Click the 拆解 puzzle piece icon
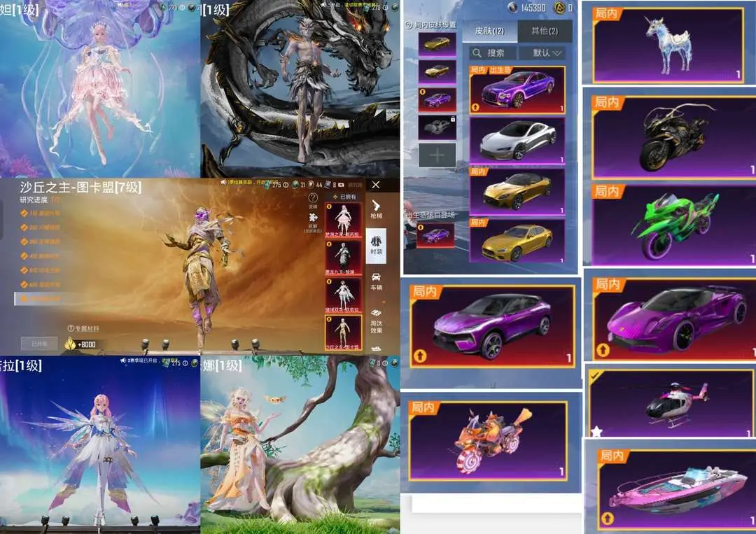756x534 pixels. click(313, 218)
